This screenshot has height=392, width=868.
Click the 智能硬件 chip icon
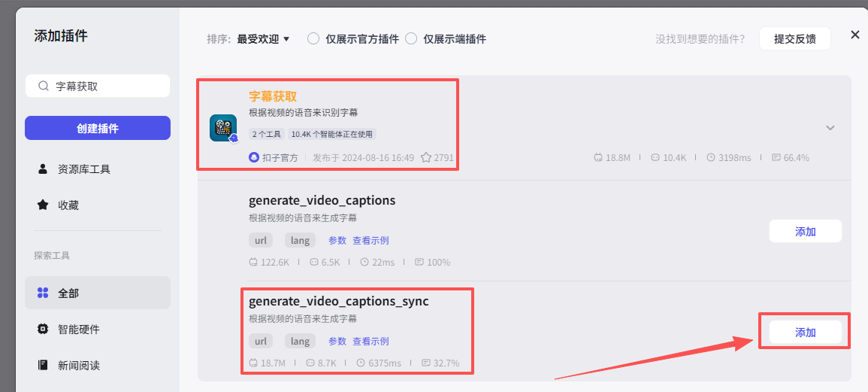(x=43, y=329)
